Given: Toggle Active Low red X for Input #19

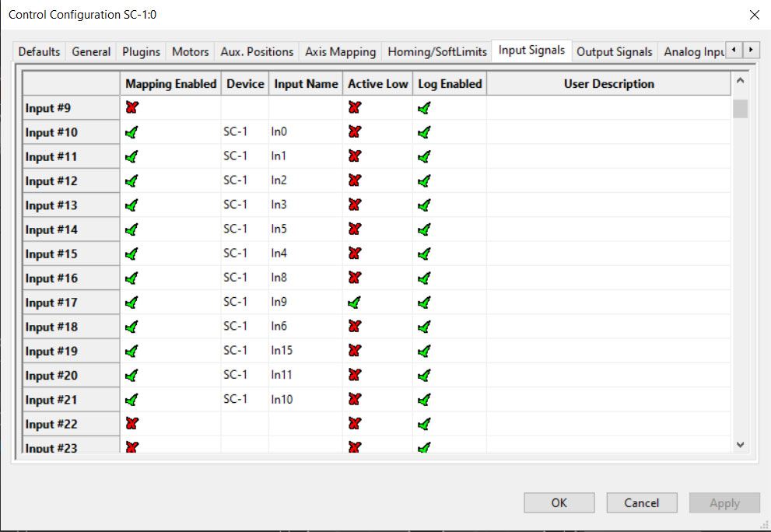Looking at the screenshot, I should click(x=355, y=351).
